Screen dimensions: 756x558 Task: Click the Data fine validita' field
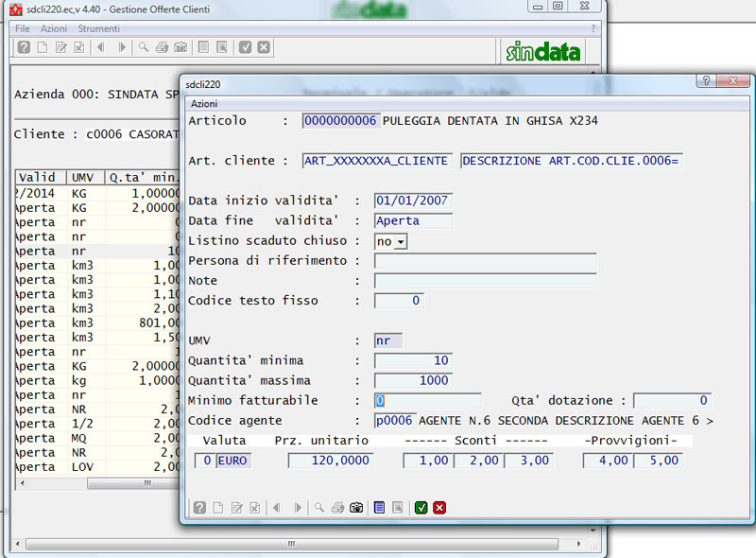coord(413,220)
